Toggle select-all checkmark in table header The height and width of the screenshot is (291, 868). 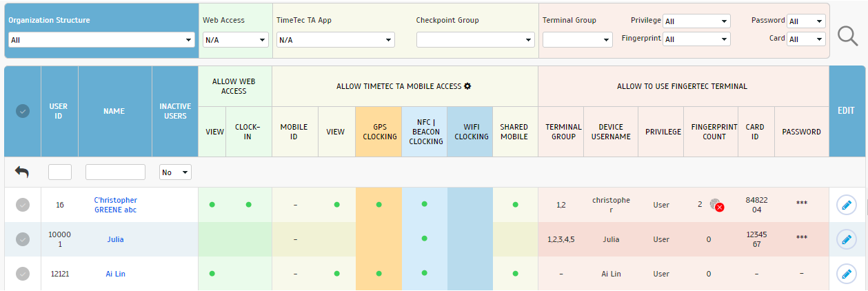(x=23, y=111)
